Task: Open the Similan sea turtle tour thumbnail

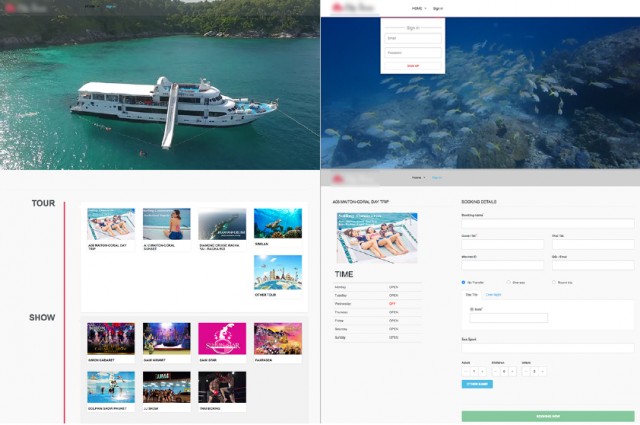Action: point(277,223)
